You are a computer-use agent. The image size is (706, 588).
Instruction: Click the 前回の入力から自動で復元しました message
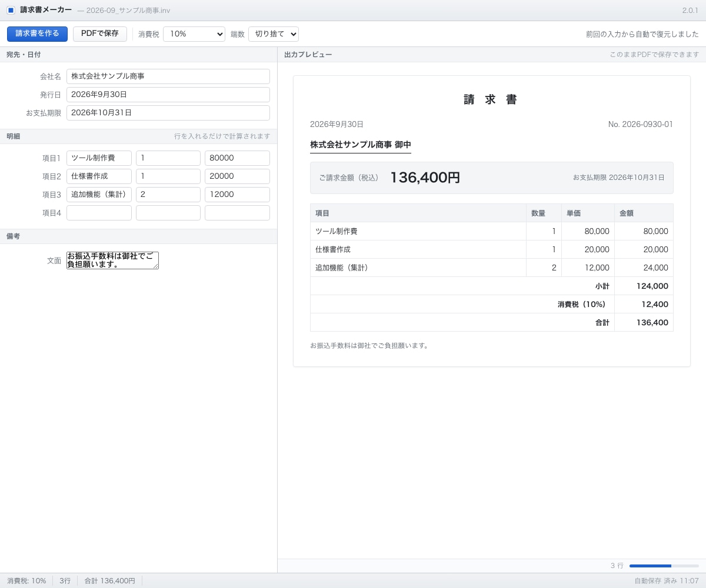[x=642, y=34]
